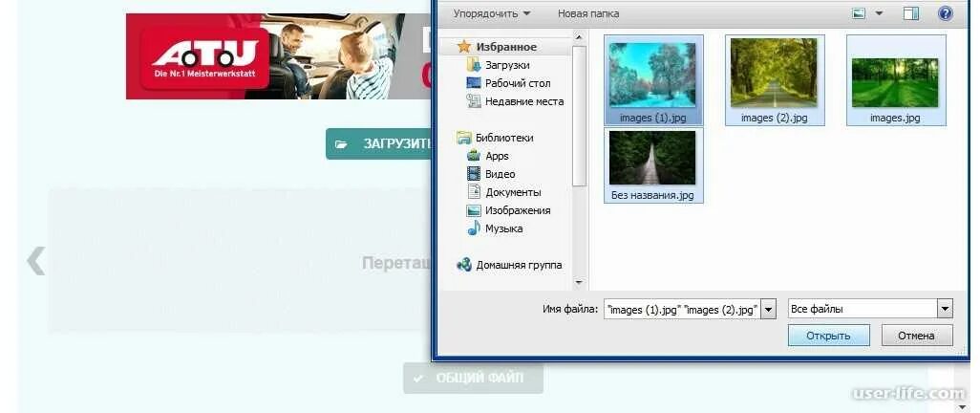Click the A.T.U advertisement banner
The width and height of the screenshot is (980, 413).
click(x=279, y=56)
